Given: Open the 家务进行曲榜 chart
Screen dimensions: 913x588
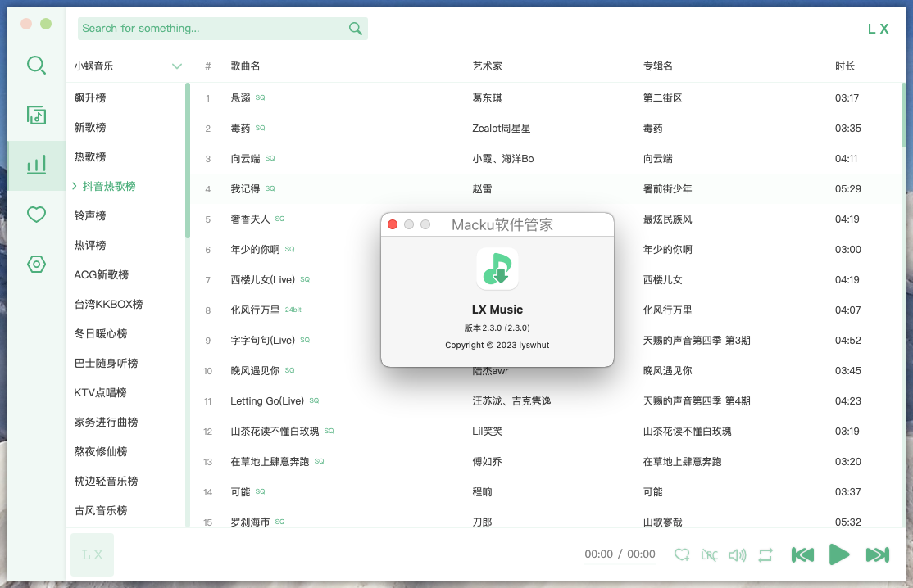Looking at the screenshot, I should [x=106, y=423].
